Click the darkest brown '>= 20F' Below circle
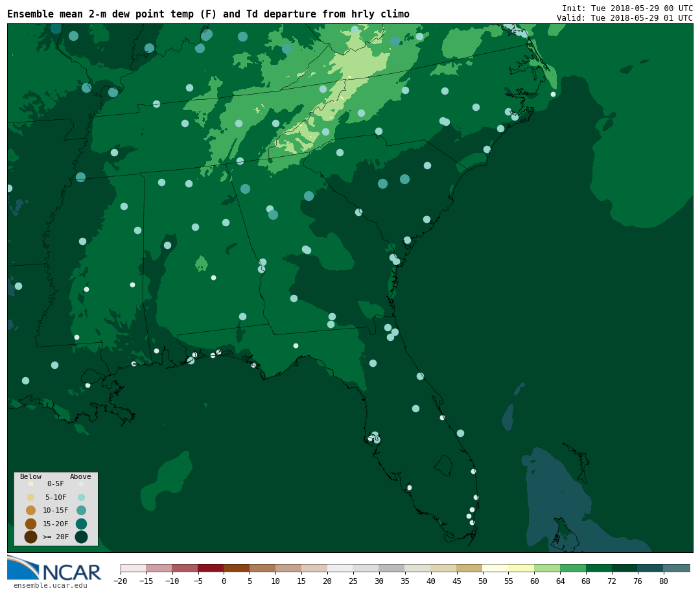Viewport: 700px width, 593px height. point(30,537)
